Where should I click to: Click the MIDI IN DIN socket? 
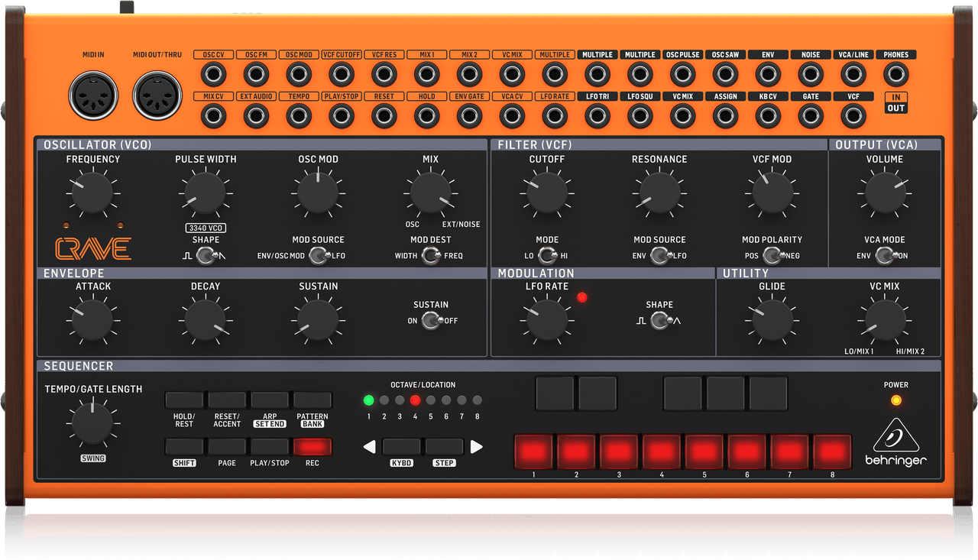(94, 96)
